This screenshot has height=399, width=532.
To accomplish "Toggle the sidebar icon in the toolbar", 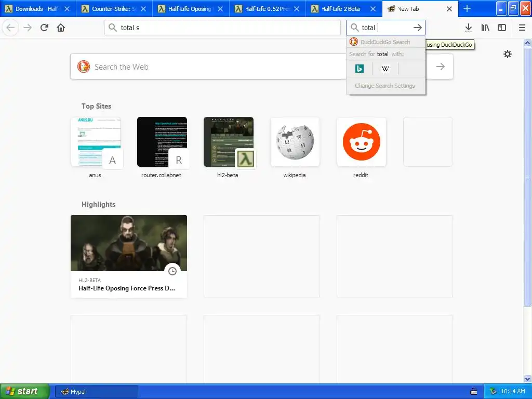I will tap(502, 28).
